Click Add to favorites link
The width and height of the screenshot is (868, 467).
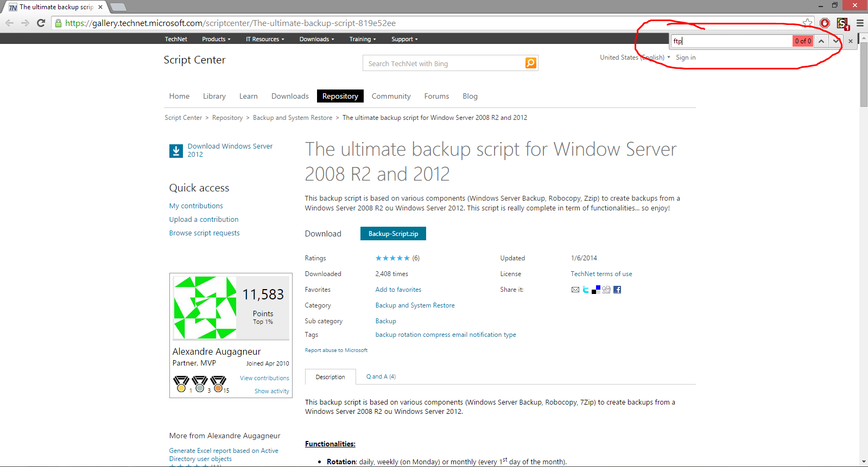click(x=398, y=290)
